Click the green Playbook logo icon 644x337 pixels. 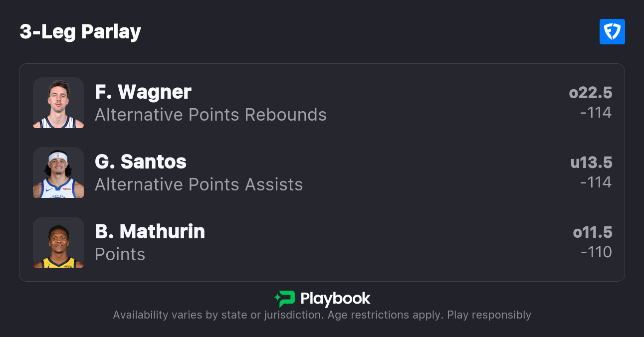coord(285,299)
